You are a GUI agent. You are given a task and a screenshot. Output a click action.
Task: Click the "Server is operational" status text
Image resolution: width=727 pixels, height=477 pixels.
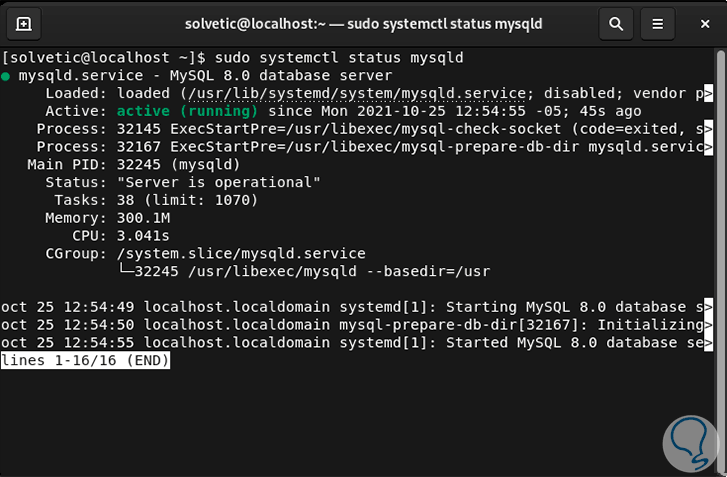pos(218,182)
